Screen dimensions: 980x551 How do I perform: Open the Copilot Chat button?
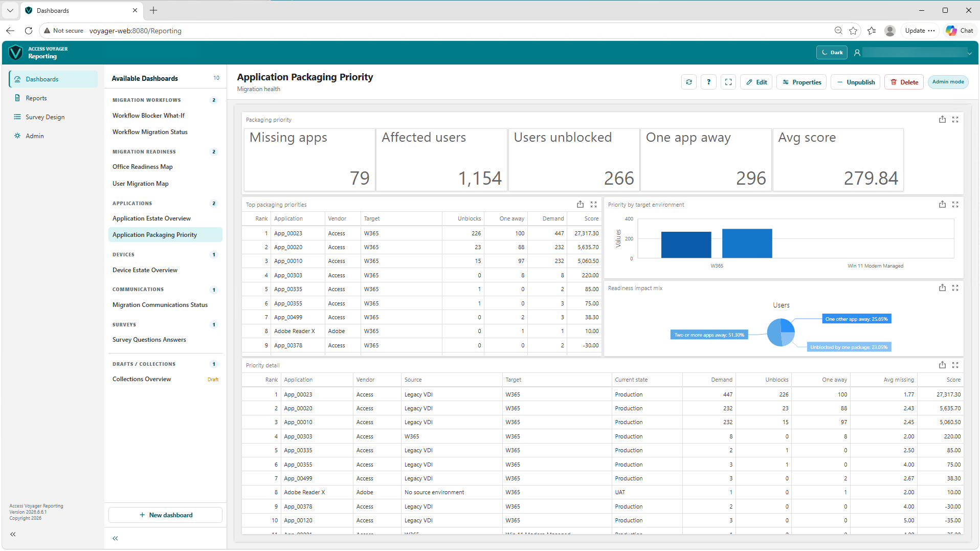pos(960,31)
